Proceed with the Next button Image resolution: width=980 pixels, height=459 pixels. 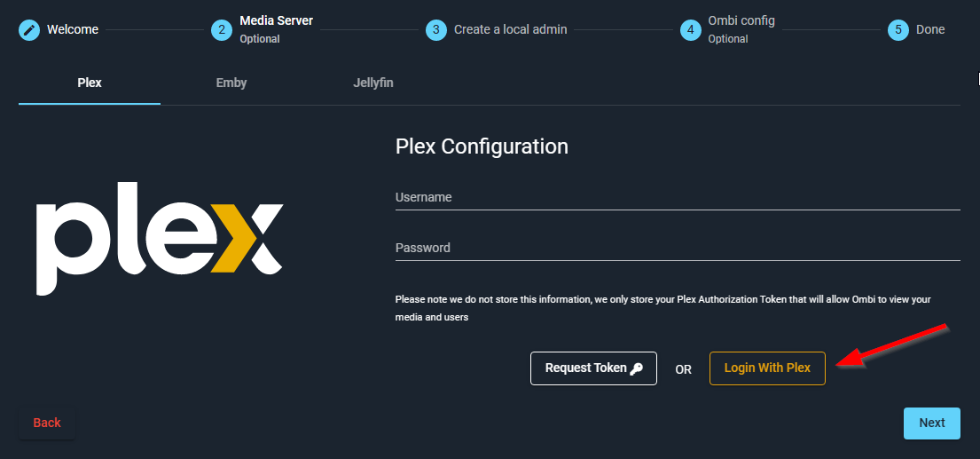pos(931,423)
